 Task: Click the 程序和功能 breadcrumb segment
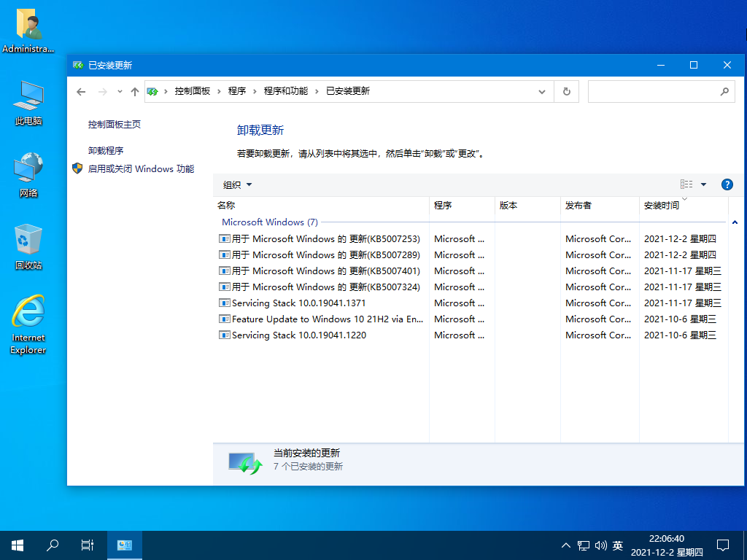tap(286, 91)
